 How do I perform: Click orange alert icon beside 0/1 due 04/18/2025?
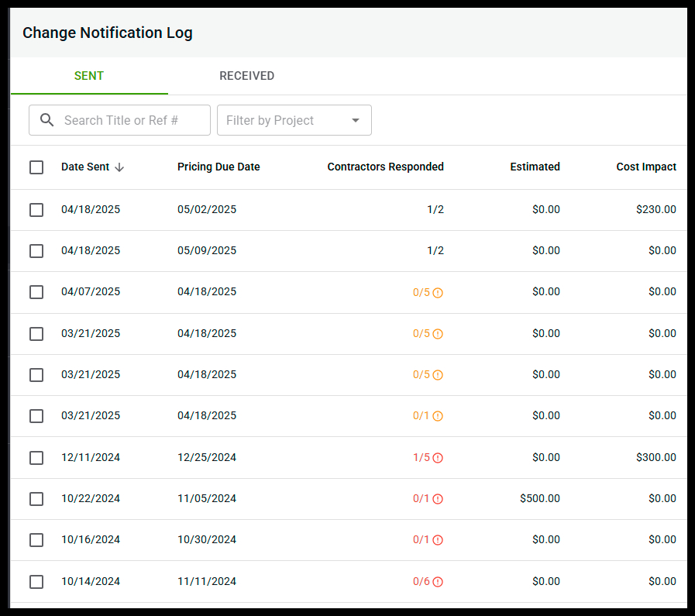tap(438, 415)
